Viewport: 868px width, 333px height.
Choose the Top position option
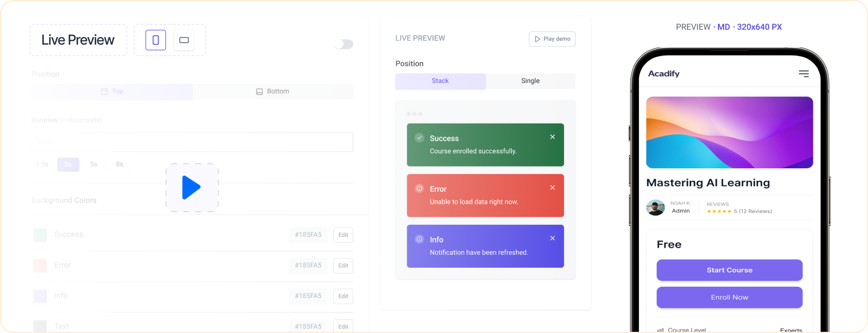coord(112,92)
